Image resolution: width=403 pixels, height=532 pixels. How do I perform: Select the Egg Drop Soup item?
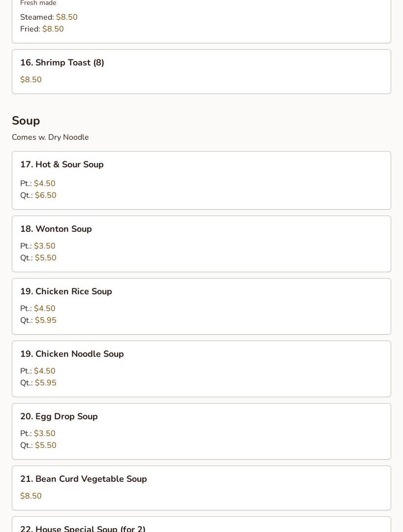coord(59,416)
